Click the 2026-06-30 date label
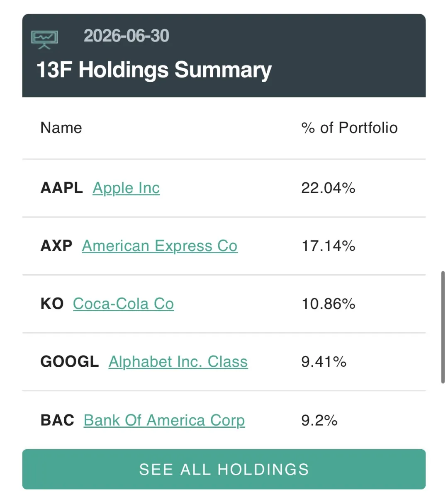 (x=127, y=36)
